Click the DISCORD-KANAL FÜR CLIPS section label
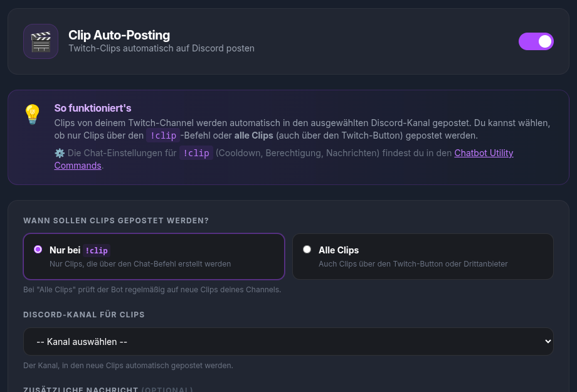The image size is (577, 392). 84,314
